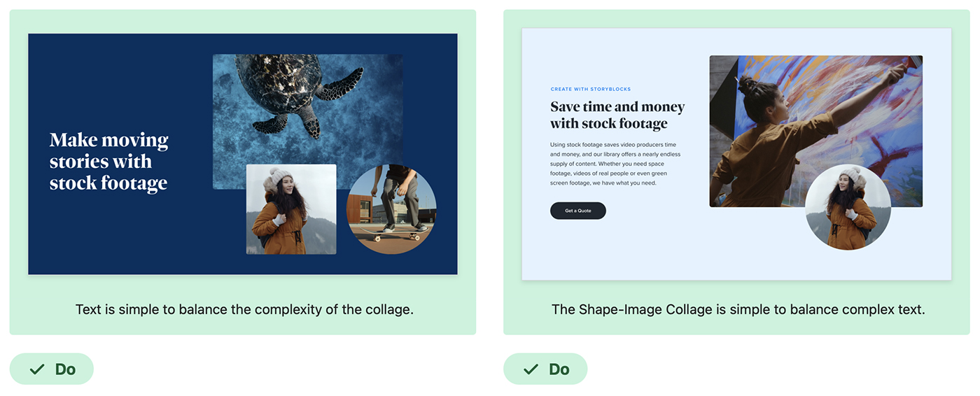Select the 'Do' label under the left example
This screenshot has width=980, height=396.
click(x=65, y=369)
